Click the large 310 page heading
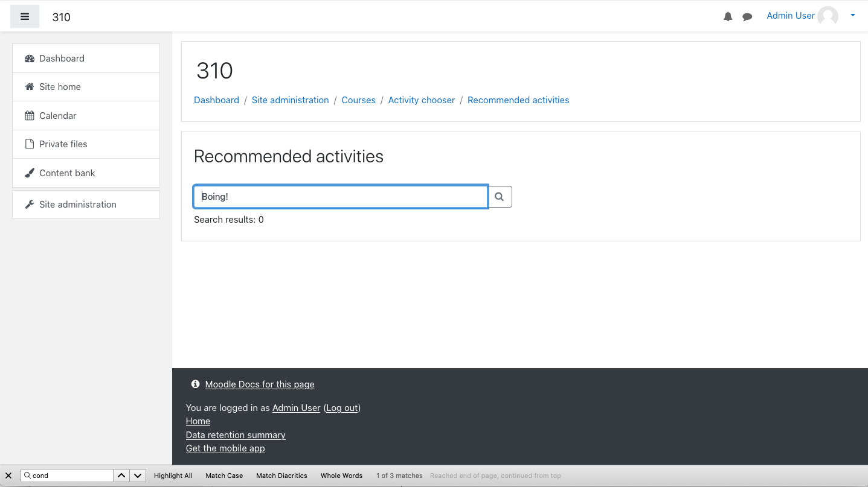The height and width of the screenshot is (487, 868). pyautogui.click(x=214, y=71)
